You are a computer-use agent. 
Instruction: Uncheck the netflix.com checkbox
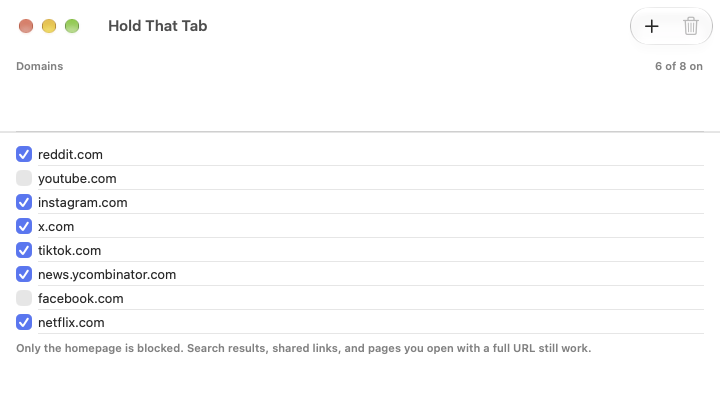point(24,322)
